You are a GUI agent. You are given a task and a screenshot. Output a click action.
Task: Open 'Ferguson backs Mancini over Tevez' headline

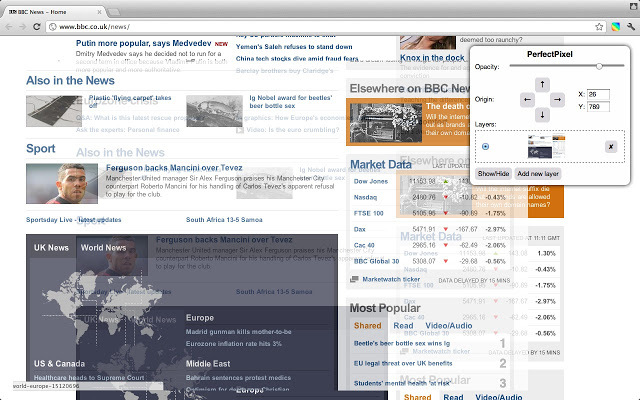174,168
